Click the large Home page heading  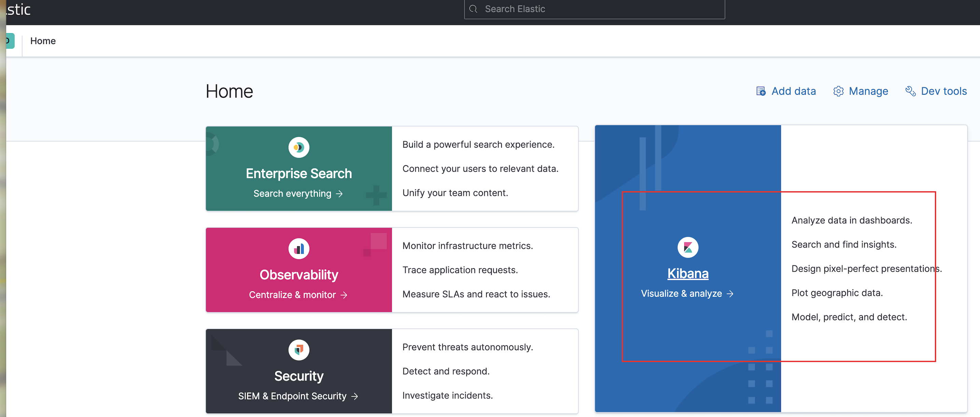(229, 91)
